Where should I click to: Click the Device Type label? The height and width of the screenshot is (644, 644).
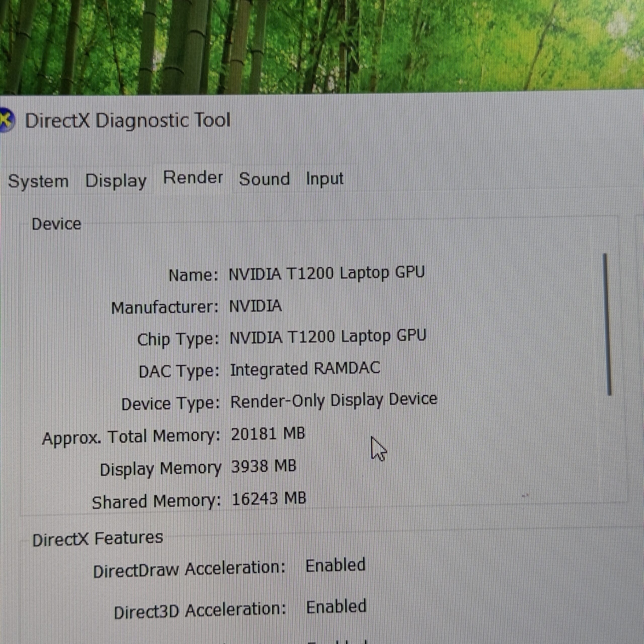coord(170,404)
